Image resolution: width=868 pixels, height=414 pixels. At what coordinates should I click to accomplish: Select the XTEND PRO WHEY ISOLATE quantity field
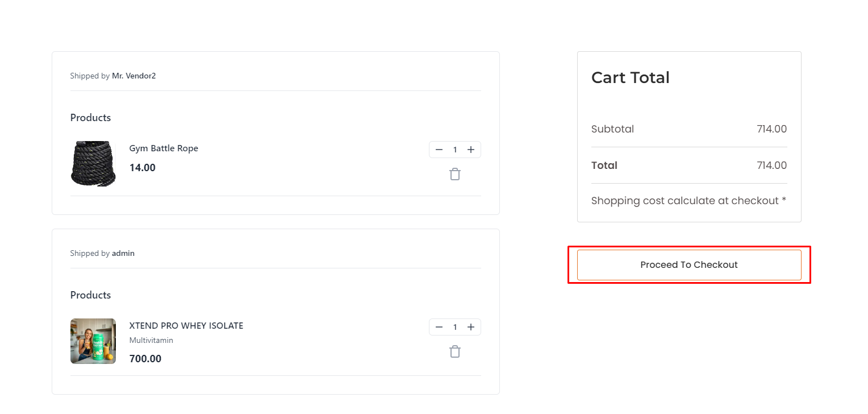tap(455, 327)
